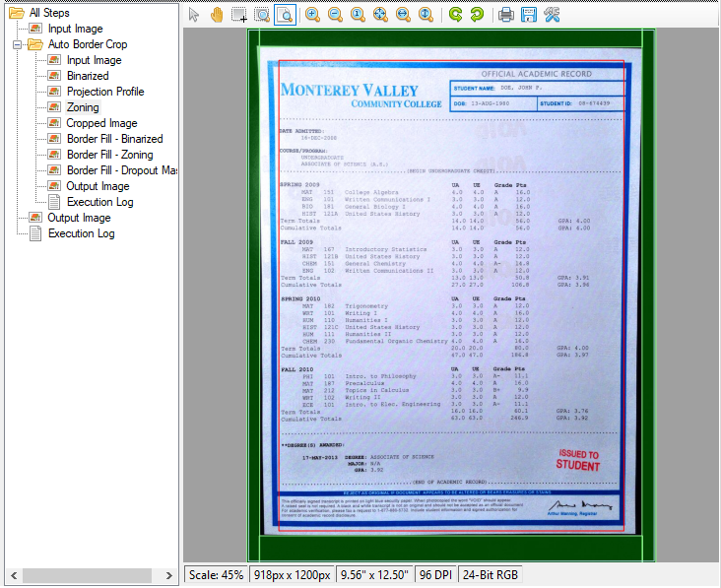The width and height of the screenshot is (721, 588).
Task: Click the OFFICIAL ACADEMIC RECORD text
Action: pos(537,74)
